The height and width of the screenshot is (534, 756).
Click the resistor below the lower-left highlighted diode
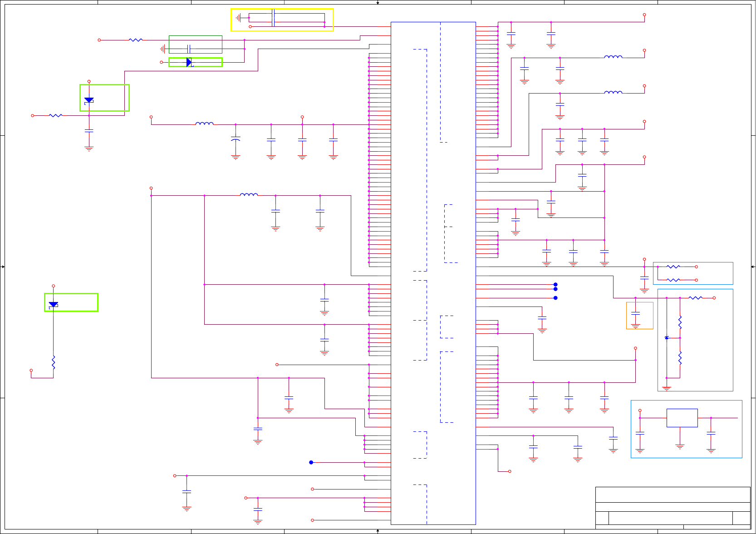54,362
